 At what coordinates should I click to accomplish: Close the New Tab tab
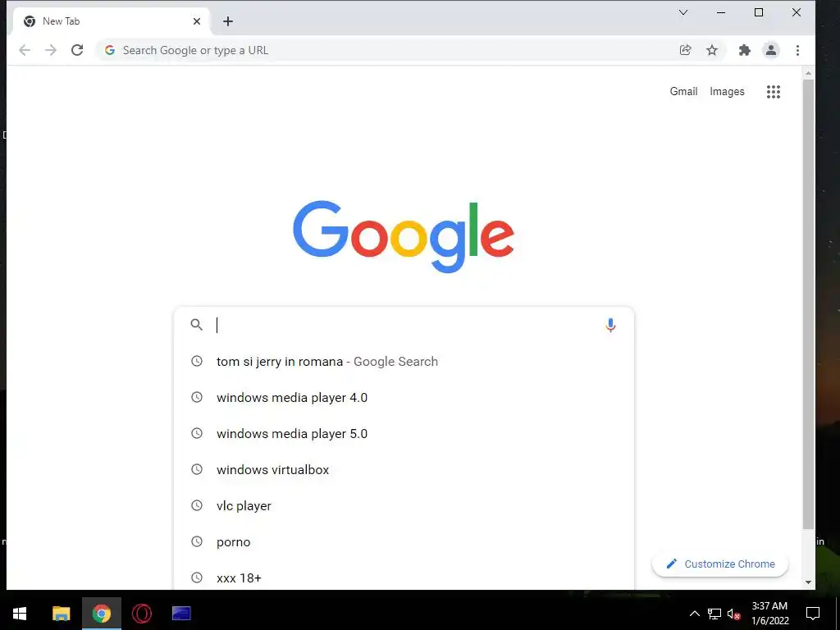point(197,21)
